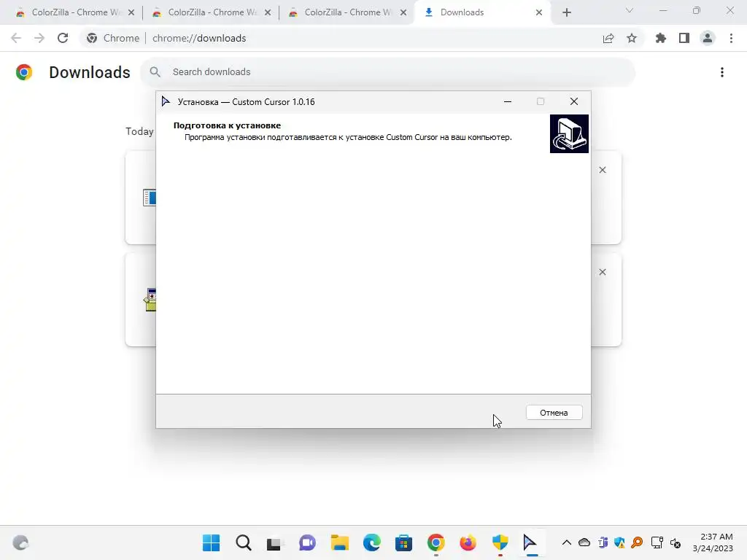Open Microsoft Edge from the taskbar
The width and height of the screenshot is (747, 560).
point(371,542)
